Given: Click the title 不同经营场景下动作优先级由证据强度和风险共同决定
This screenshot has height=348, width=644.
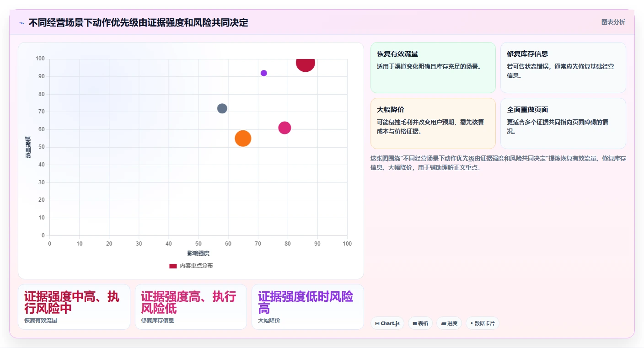Looking at the screenshot, I should pos(138,22).
